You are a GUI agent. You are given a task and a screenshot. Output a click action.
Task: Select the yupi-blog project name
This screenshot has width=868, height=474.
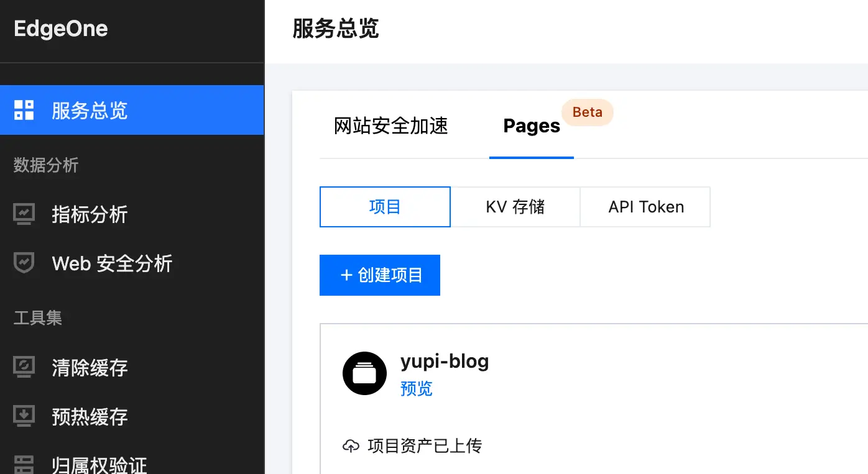click(x=445, y=361)
